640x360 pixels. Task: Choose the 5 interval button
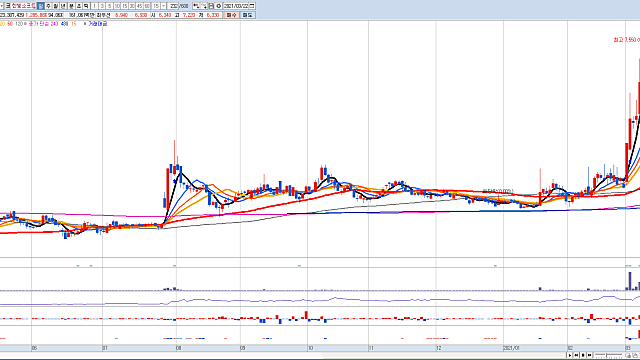click(x=109, y=6)
